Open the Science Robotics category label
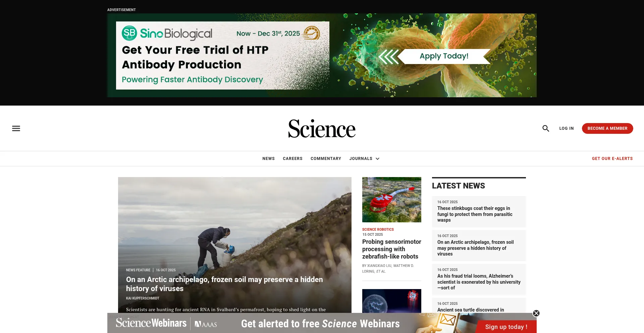644x333 pixels. click(378, 229)
